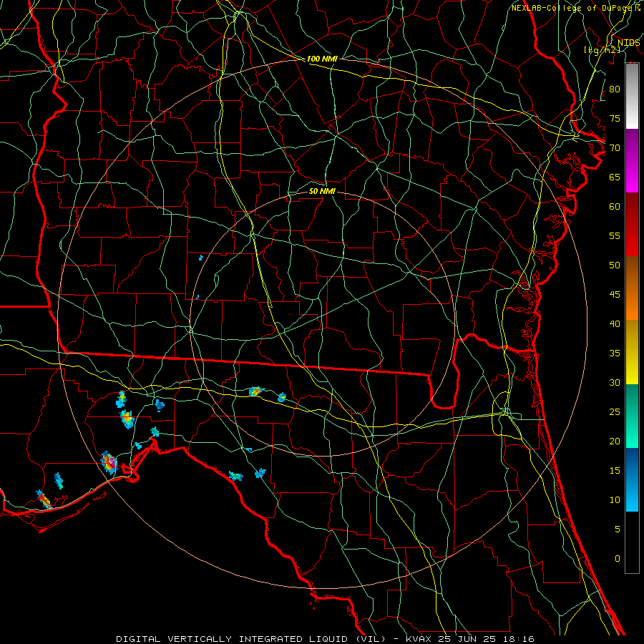Click the 10 value on the VIL scale
The width and height of the screenshot is (644, 644).
[x=615, y=500]
